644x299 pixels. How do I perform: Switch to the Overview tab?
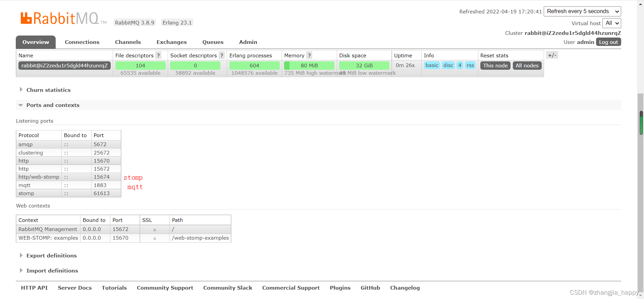click(36, 42)
